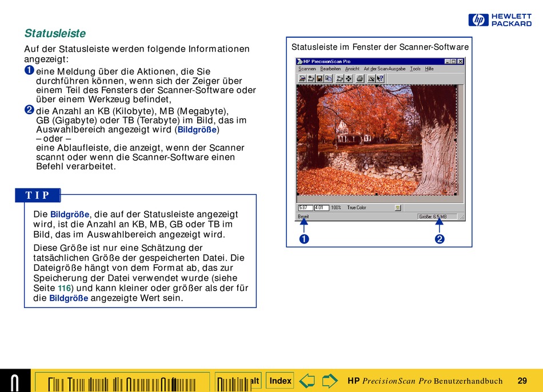Image resolution: width=543 pixels, height=392 pixels.
Task: Click the copy pages toolbar icon
Action: (x=328, y=79)
